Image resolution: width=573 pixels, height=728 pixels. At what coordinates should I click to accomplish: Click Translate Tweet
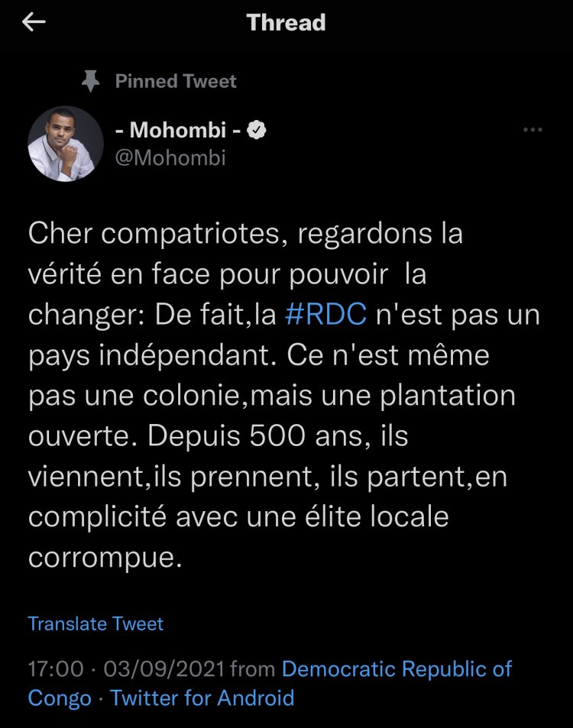pyautogui.click(x=95, y=623)
